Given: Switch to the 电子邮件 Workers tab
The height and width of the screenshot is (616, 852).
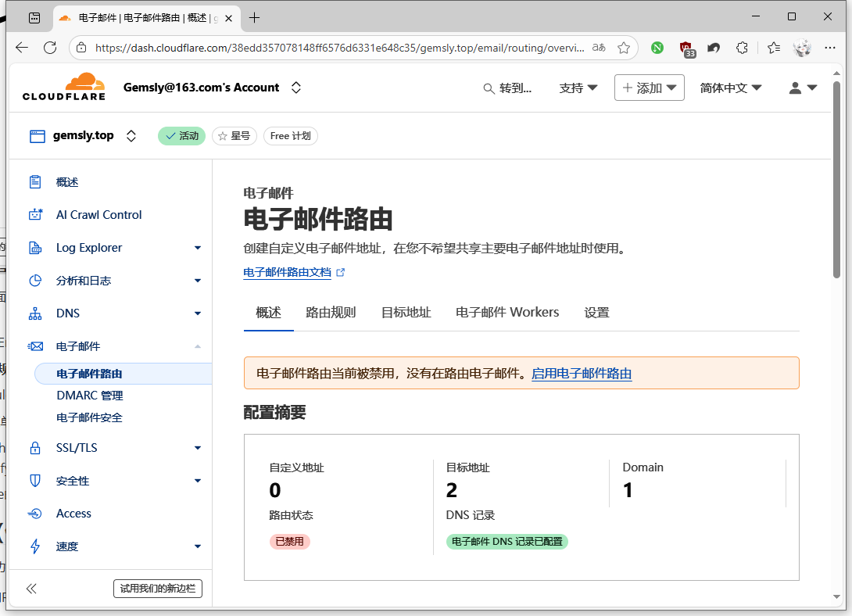Looking at the screenshot, I should point(507,313).
